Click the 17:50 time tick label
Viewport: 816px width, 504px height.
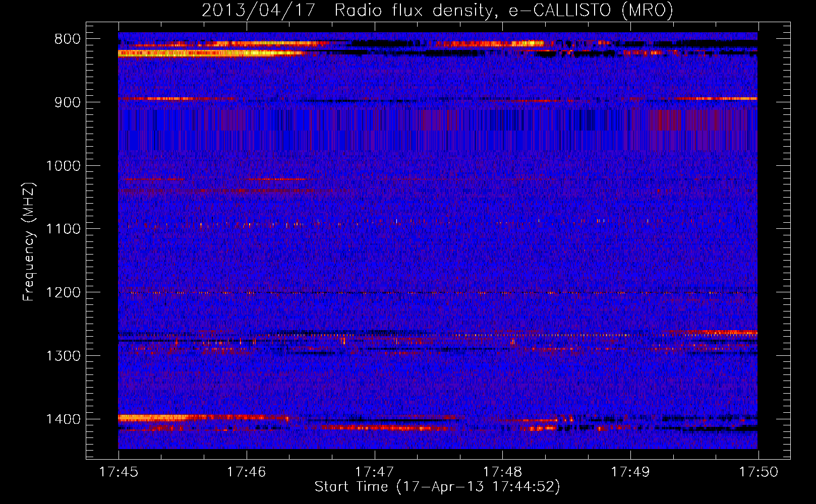tap(759, 472)
